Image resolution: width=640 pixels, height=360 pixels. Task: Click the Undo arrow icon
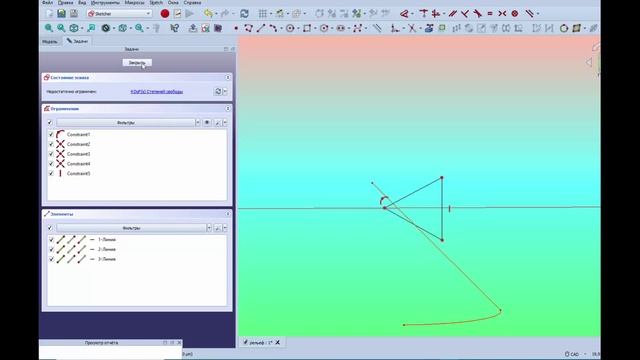pos(208,13)
